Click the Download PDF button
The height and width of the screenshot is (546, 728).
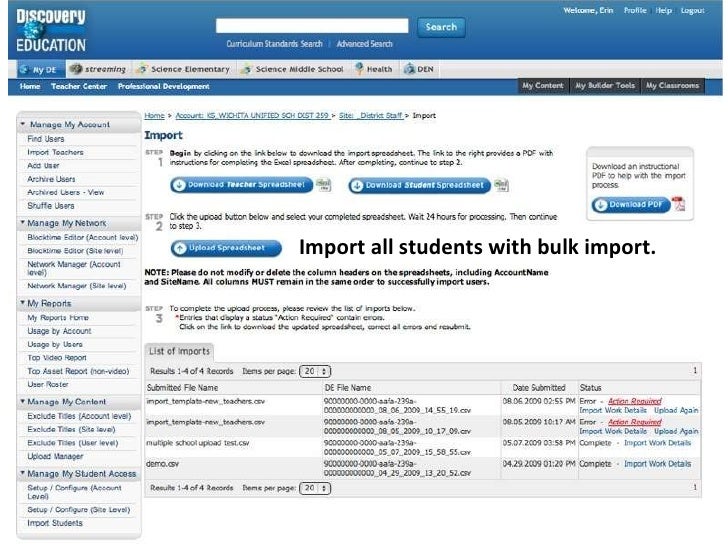631,204
